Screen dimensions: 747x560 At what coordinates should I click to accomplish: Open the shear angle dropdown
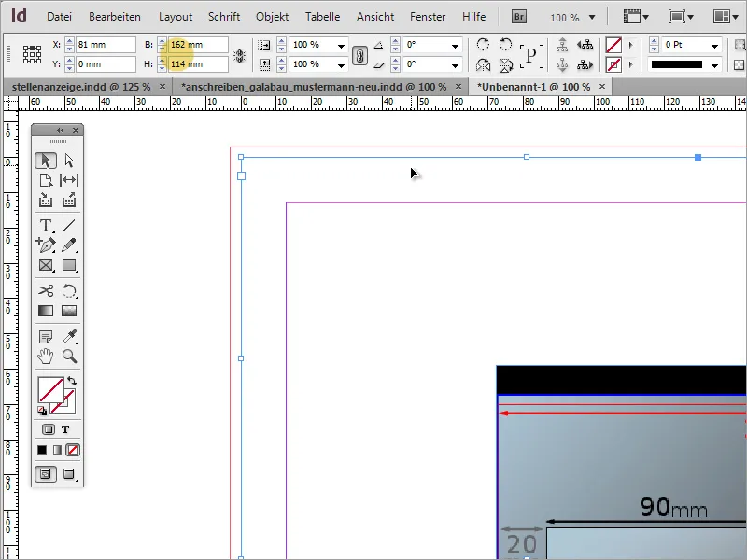click(x=456, y=65)
